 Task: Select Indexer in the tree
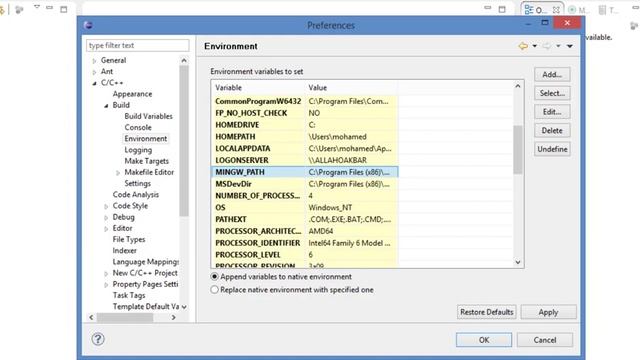[124, 251]
